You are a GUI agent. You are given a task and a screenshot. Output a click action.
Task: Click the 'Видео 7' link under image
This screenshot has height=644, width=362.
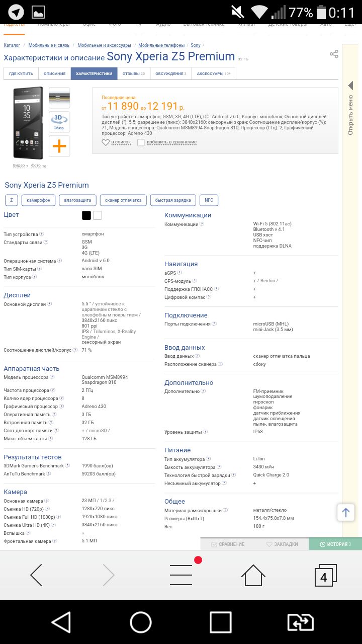(21, 166)
